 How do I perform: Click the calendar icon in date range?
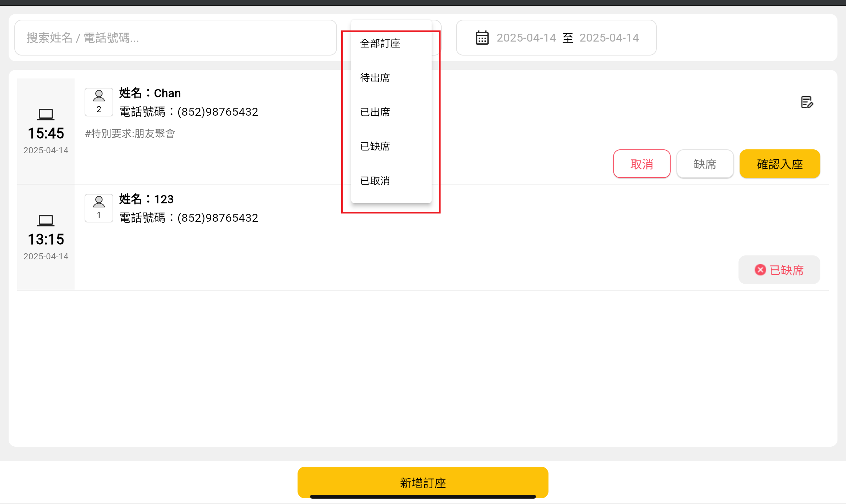(482, 38)
